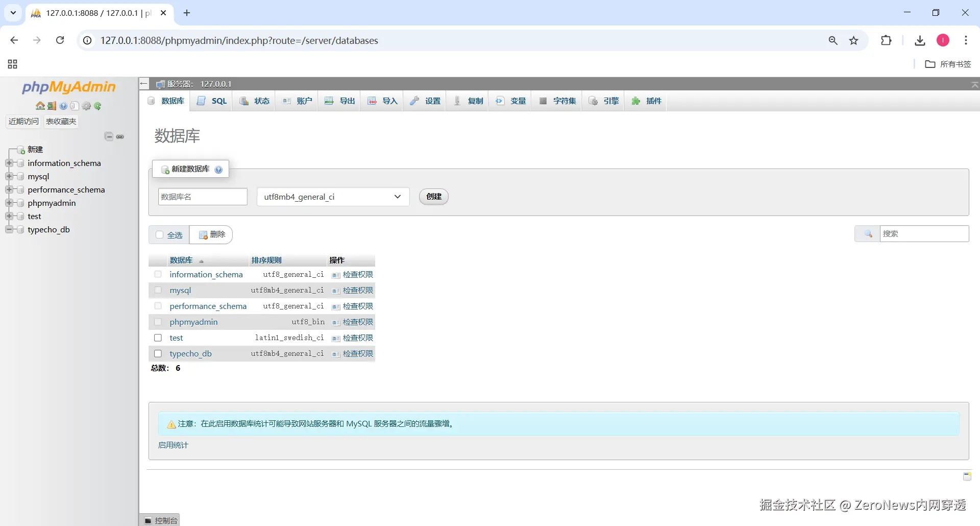This screenshot has width=980, height=526.
Task: Open the browser zoom magnifier icon
Action: (833, 40)
